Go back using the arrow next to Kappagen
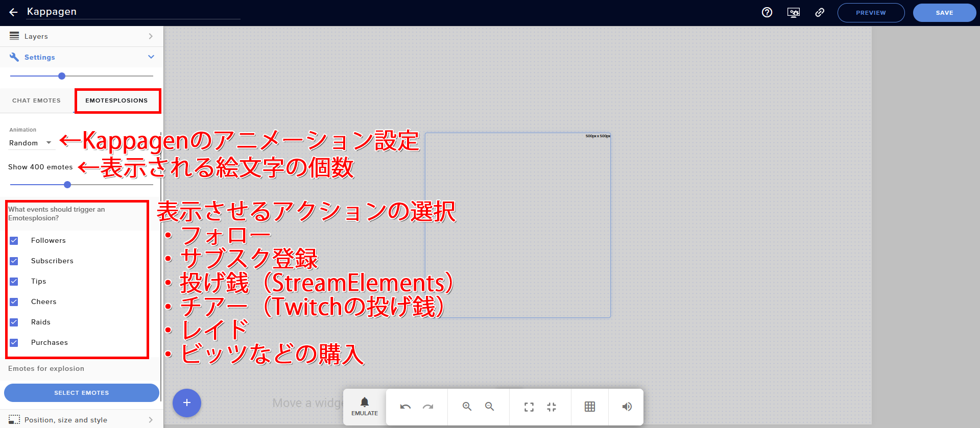The height and width of the screenshot is (428, 980). [13, 12]
